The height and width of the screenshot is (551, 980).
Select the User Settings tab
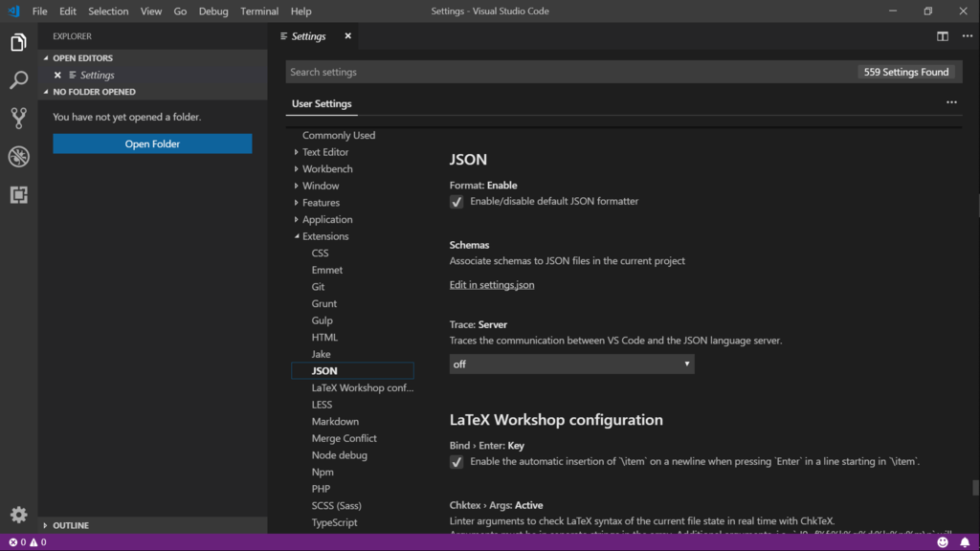322,103
